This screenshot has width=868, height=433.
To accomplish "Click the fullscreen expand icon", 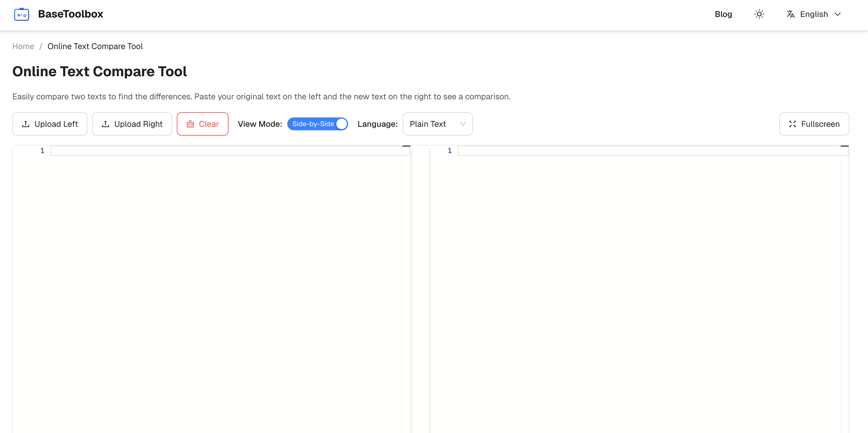I will [793, 124].
